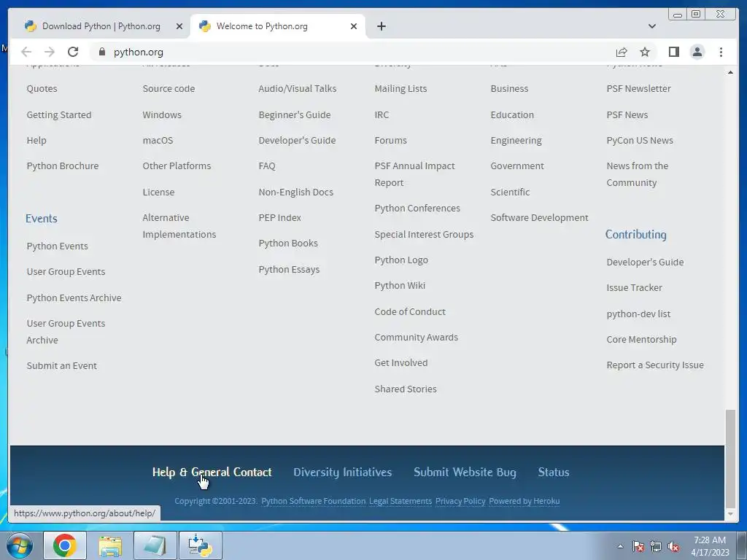Open the tab search dropdown arrow
Screen dimensions: 747x560
point(651,26)
